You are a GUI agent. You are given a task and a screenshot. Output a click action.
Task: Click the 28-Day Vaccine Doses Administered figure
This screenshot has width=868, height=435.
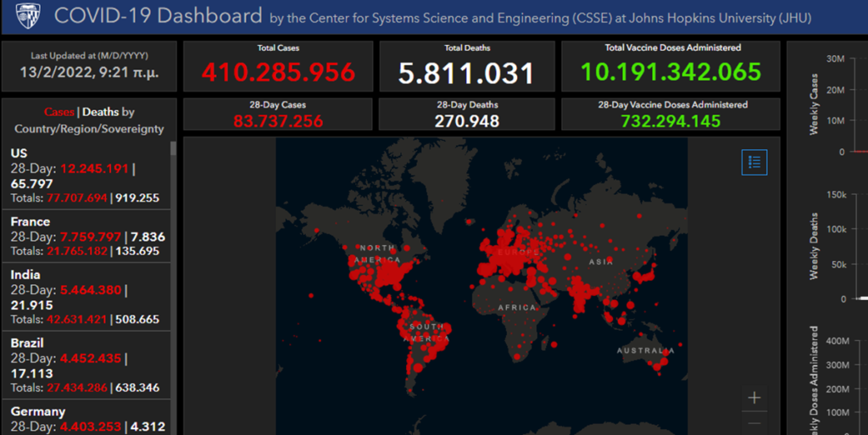[670, 120]
